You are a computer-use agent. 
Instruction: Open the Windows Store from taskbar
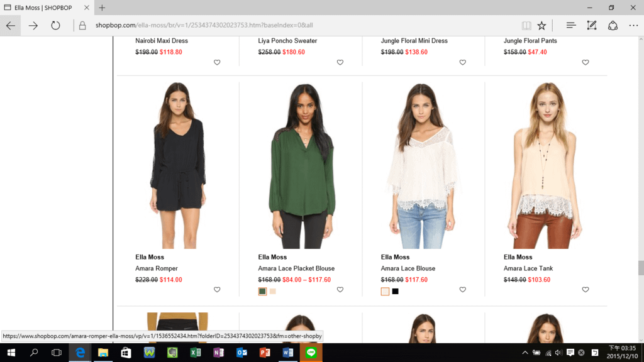(x=126, y=353)
